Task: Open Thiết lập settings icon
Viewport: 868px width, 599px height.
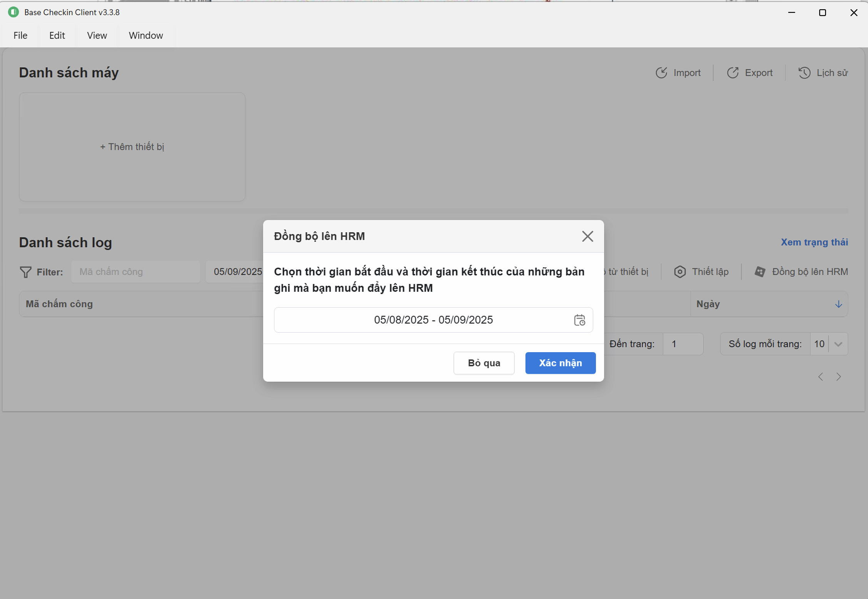Action: tap(680, 272)
